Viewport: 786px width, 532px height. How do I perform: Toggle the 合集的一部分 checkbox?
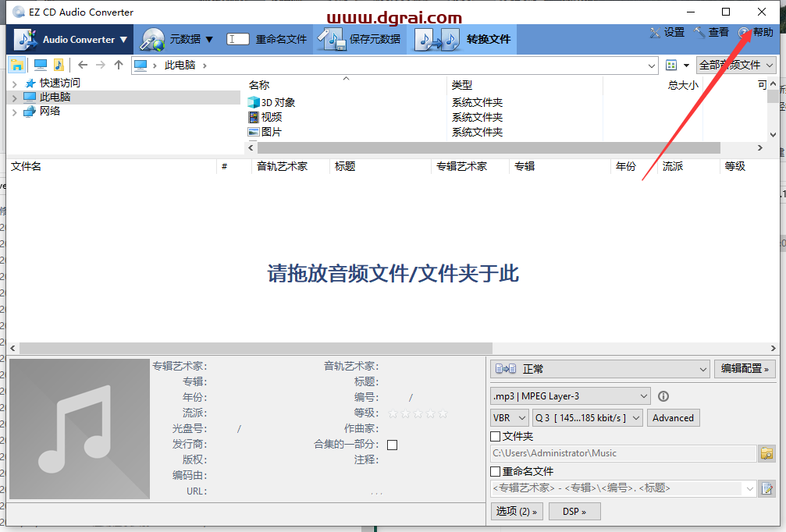coord(393,445)
